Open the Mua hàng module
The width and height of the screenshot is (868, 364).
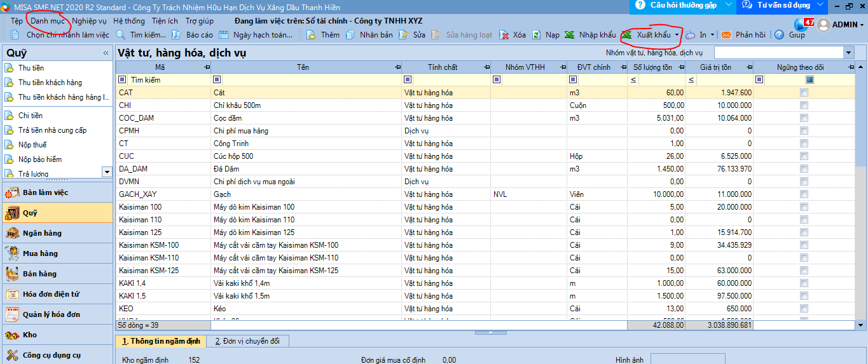[58, 253]
